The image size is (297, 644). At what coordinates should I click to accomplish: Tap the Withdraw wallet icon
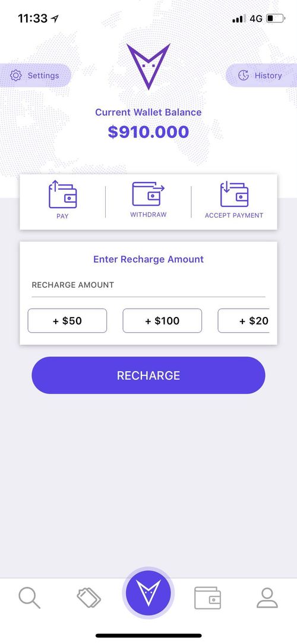click(148, 194)
